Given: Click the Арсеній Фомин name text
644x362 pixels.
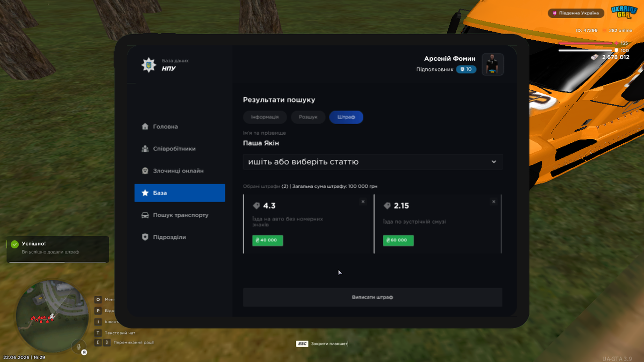Looking at the screenshot, I should pyautogui.click(x=449, y=59).
